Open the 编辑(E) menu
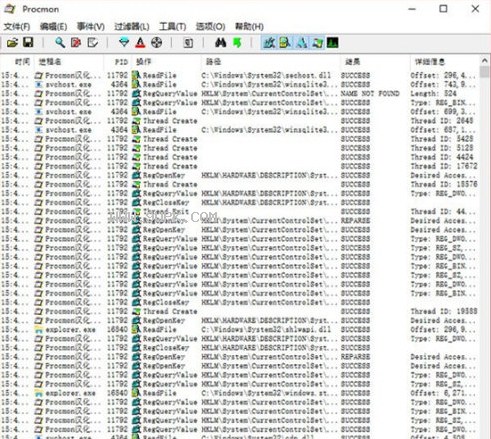This screenshot has width=491, height=439. pyautogui.click(x=53, y=26)
